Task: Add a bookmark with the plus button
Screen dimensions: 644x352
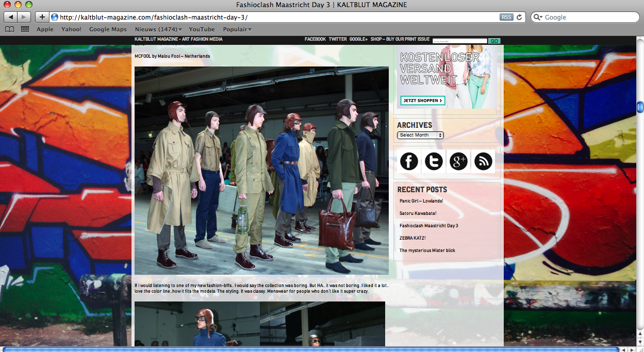Action: point(42,17)
